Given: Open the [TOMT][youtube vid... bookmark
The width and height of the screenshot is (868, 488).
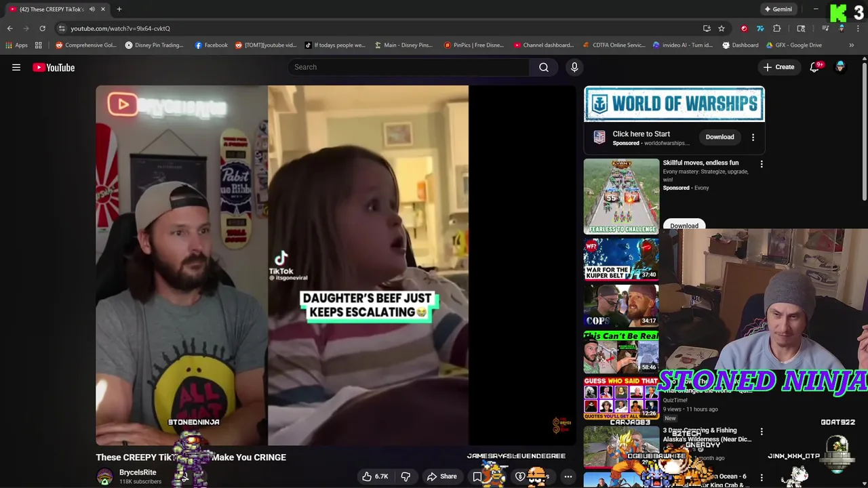Looking at the screenshot, I should pos(266,45).
